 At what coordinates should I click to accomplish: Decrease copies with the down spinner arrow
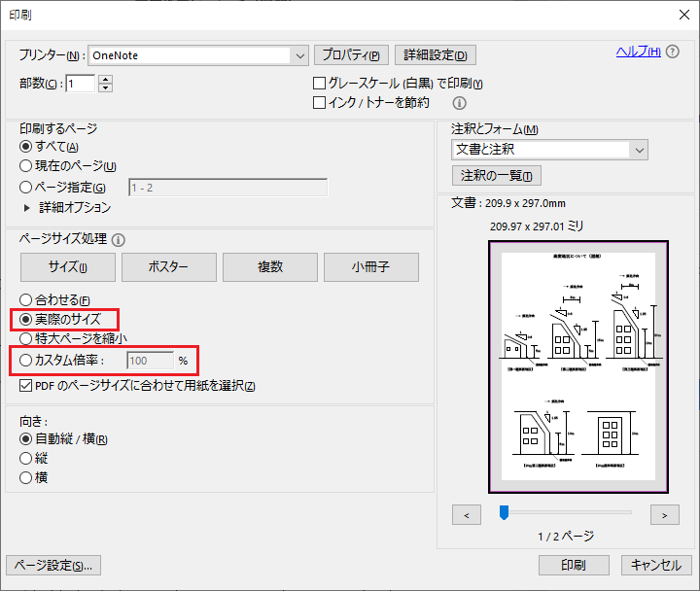tap(105, 87)
